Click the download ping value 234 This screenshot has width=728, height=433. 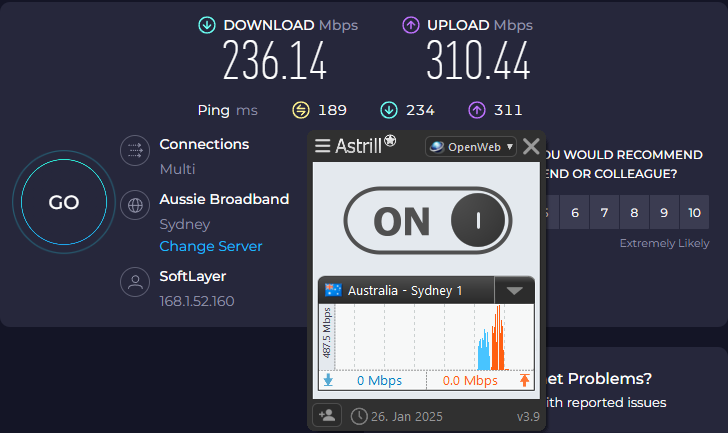pyautogui.click(x=420, y=110)
